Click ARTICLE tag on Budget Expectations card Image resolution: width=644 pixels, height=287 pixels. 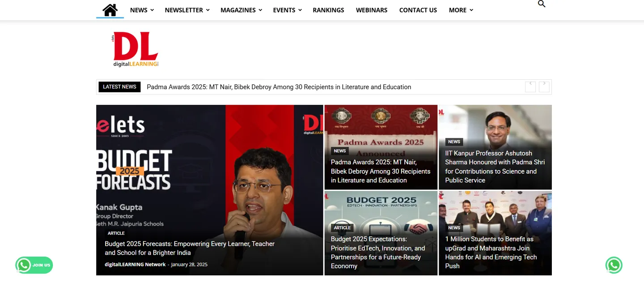[342, 228]
